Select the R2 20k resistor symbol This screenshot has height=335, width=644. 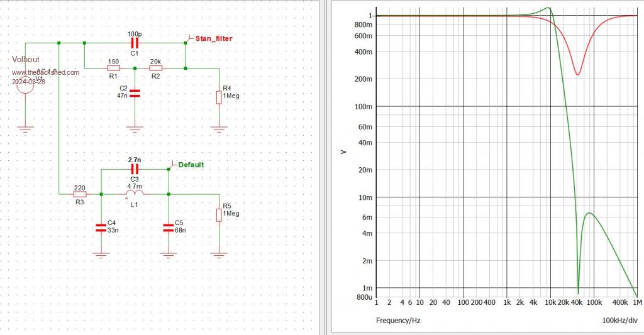155,68
